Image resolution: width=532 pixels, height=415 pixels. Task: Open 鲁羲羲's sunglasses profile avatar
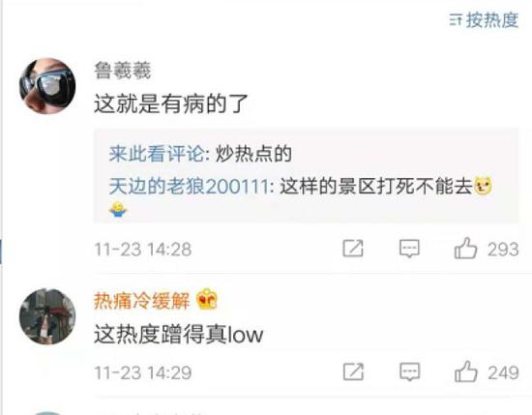(47, 86)
